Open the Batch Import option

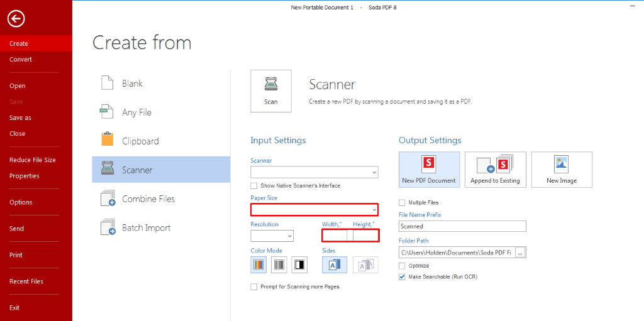point(161,227)
